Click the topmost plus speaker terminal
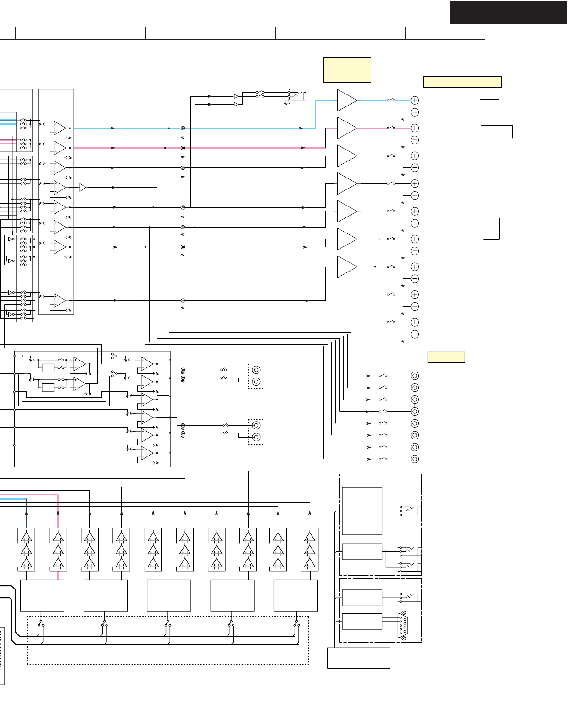The image size is (568, 728). click(414, 100)
